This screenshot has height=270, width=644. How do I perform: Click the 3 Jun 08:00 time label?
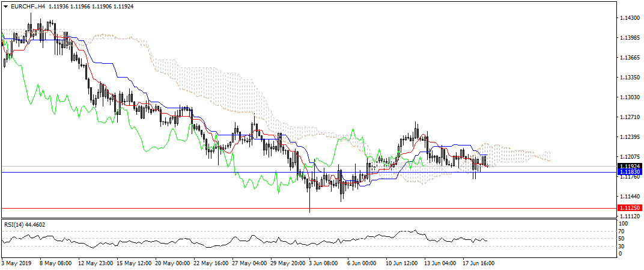(x=324, y=263)
